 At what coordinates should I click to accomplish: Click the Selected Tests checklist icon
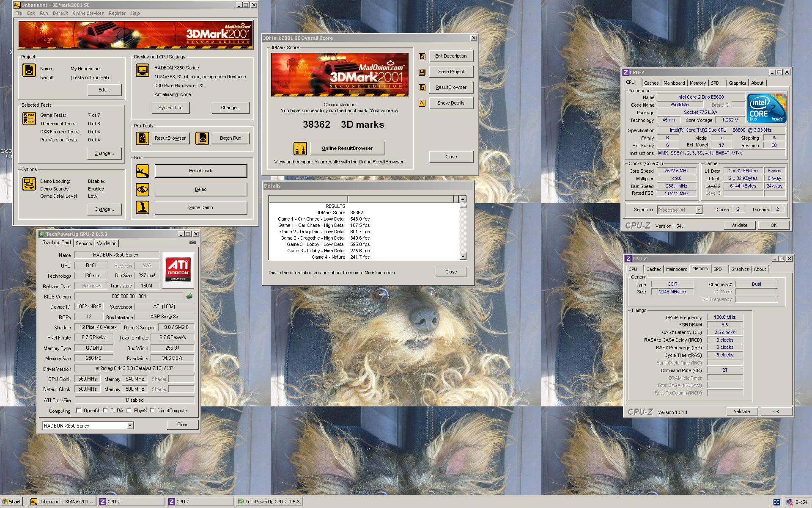pyautogui.click(x=29, y=119)
